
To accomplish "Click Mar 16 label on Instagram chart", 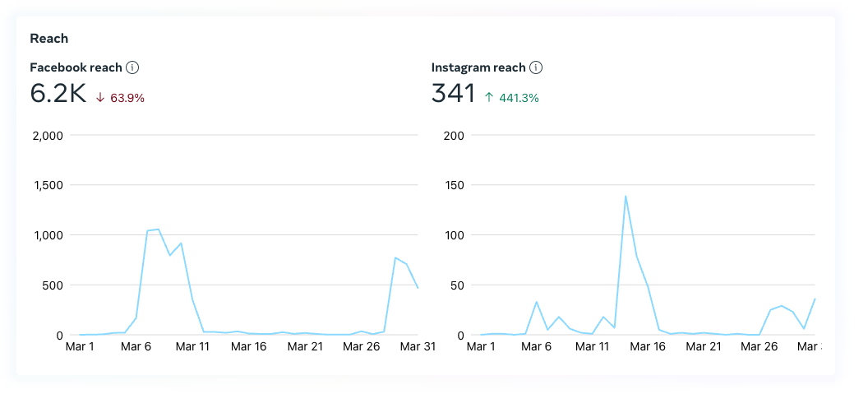I will click(648, 347).
